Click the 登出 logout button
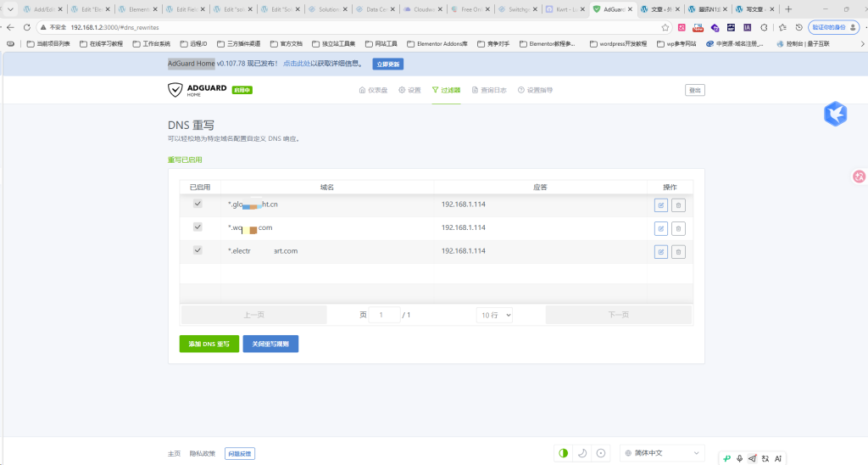 (695, 90)
